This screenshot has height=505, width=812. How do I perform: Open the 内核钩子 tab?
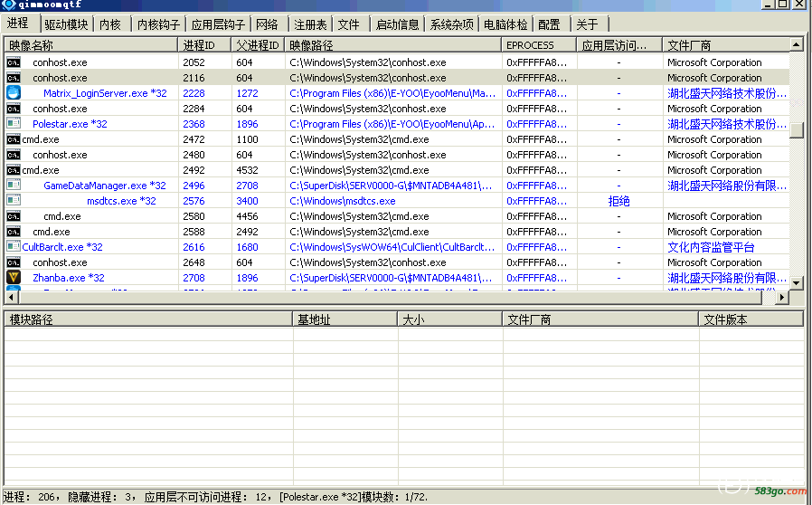158,24
